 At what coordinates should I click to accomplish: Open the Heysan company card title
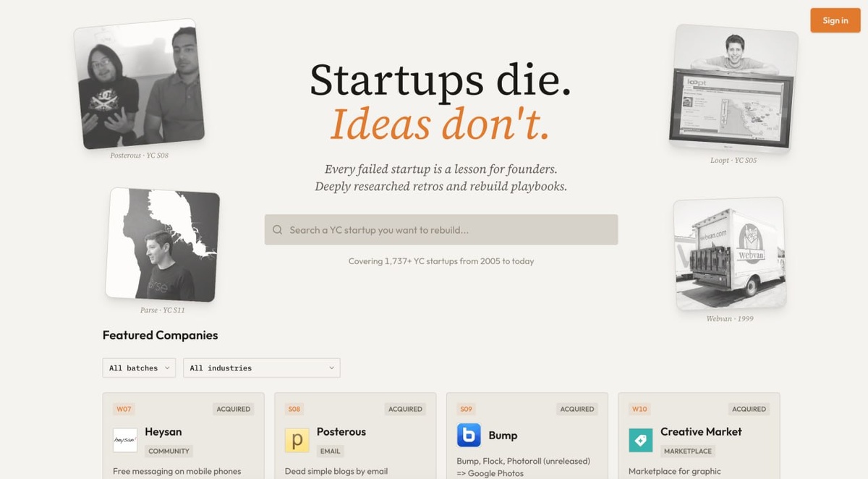click(163, 431)
